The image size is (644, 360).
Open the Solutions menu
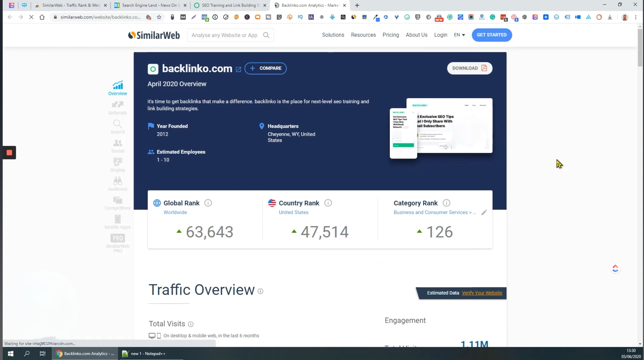333,35
